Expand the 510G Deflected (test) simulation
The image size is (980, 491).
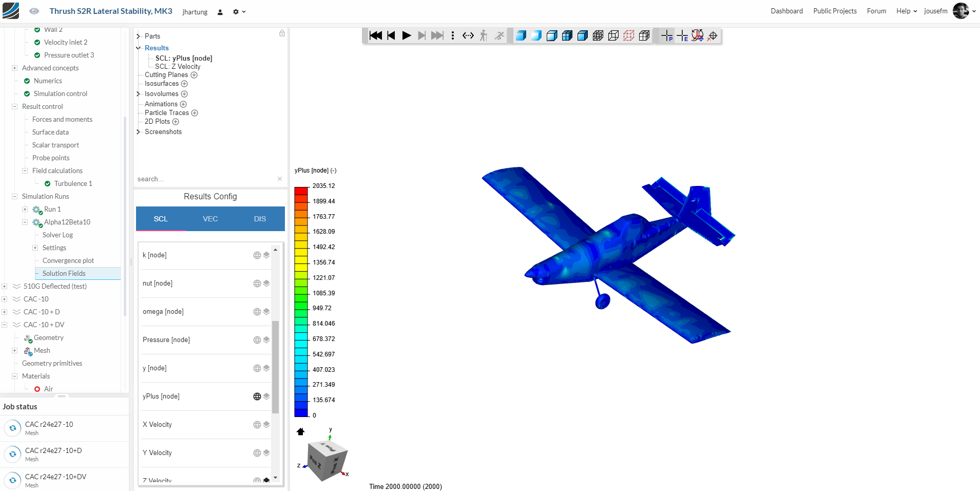click(4, 287)
